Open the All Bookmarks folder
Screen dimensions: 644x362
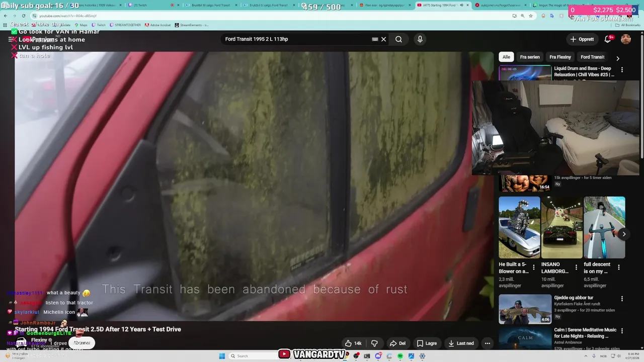click(x=628, y=25)
